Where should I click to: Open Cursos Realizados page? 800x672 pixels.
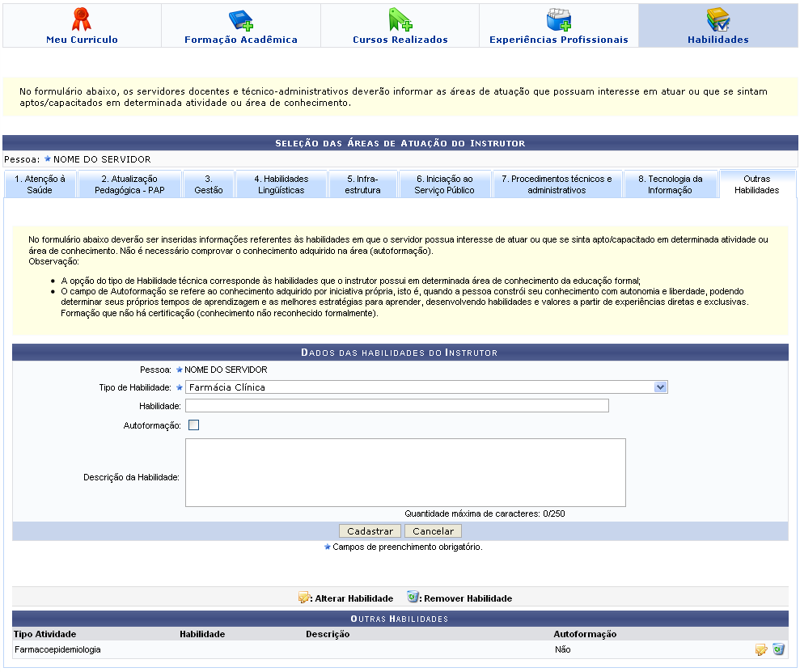pos(400,40)
